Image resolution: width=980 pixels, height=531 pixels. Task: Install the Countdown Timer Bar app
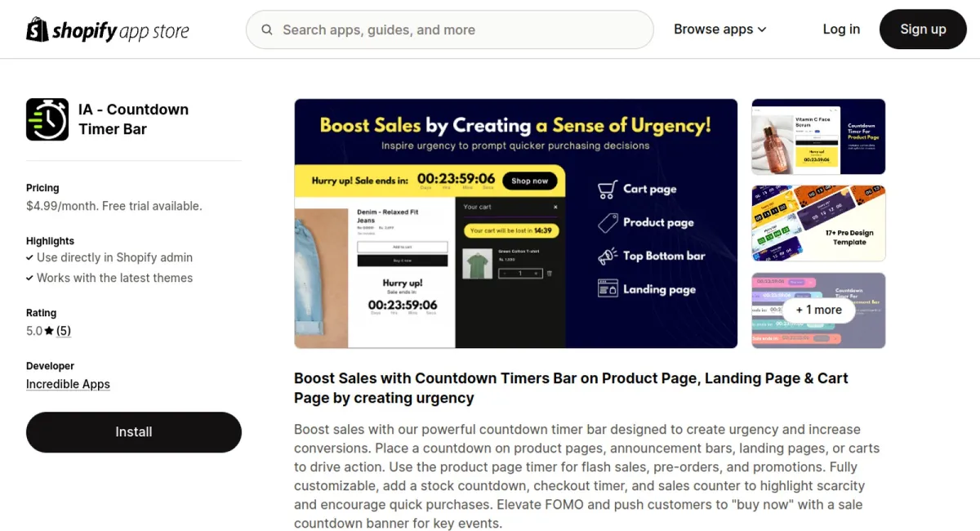point(134,432)
